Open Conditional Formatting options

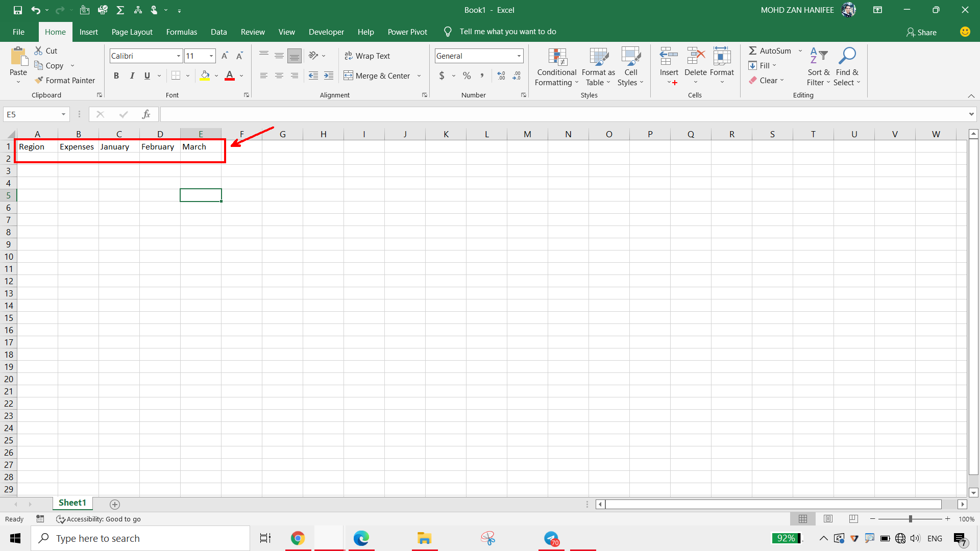tap(556, 67)
